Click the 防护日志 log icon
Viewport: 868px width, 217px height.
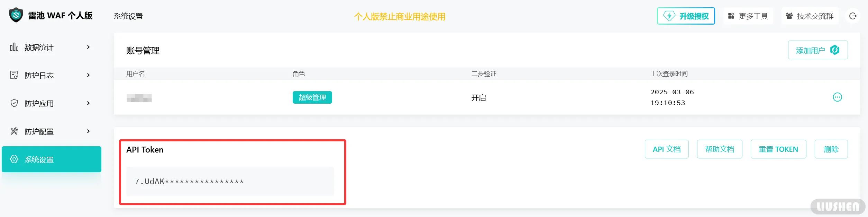(14, 75)
